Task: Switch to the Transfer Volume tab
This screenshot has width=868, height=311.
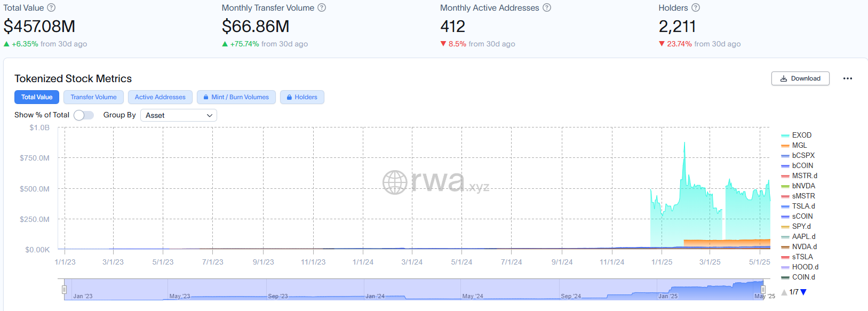Action: pos(93,97)
